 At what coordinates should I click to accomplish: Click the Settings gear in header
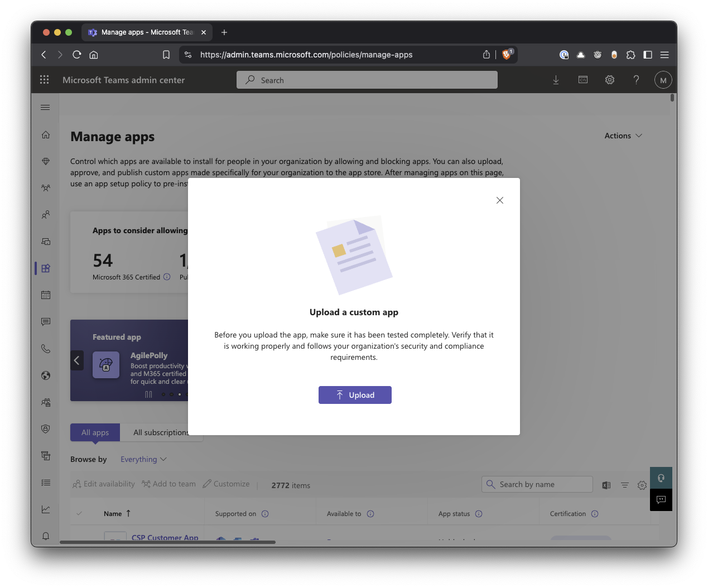click(x=610, y=80)
